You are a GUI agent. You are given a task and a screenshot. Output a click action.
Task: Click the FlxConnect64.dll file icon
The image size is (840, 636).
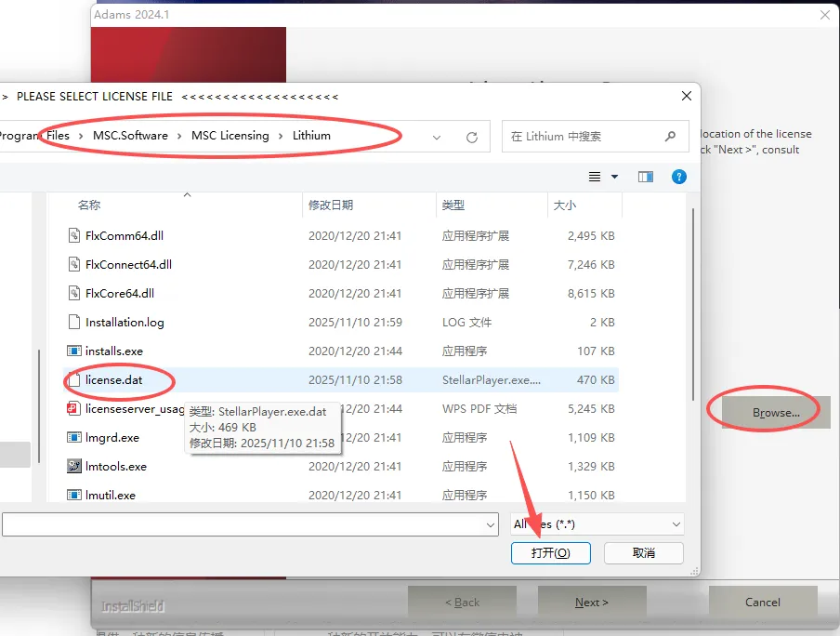74,264
